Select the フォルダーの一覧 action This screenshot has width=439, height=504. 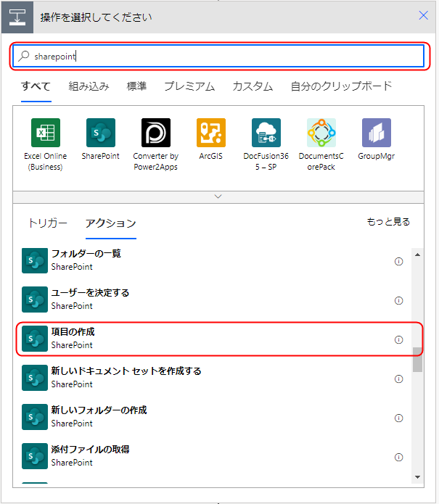click(x=212, y=260)
